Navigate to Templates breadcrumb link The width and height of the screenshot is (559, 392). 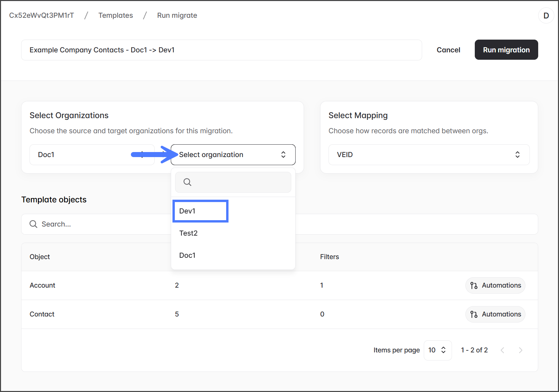point(115,15)
